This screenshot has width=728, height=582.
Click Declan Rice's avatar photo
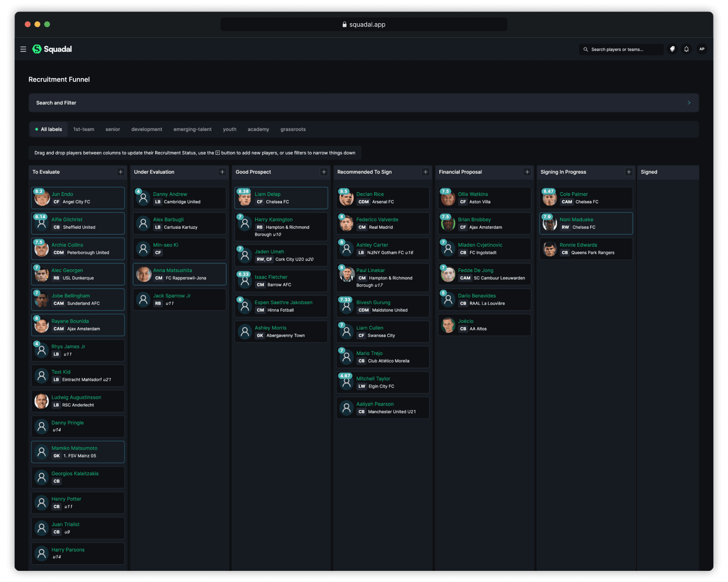click(x=347, y=198)
